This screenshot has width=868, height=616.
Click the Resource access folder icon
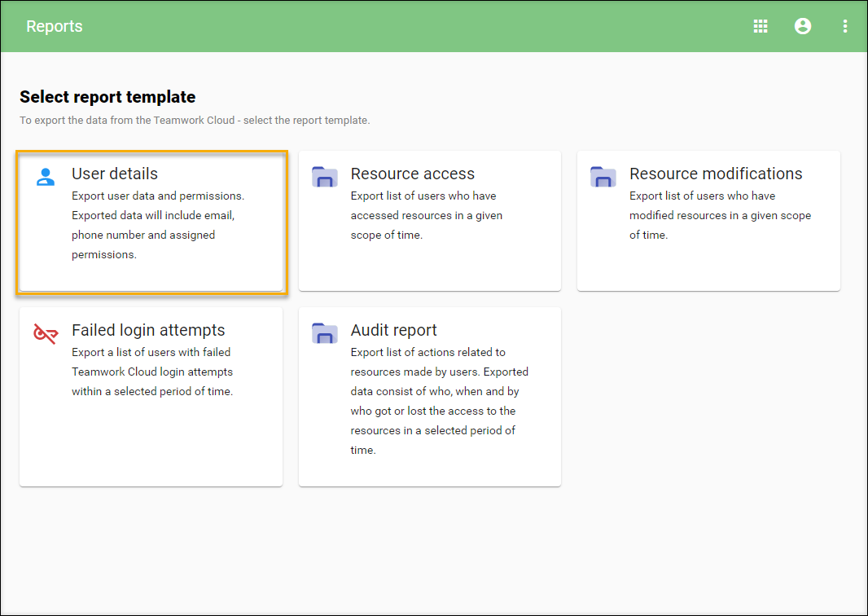coord(325,177)
